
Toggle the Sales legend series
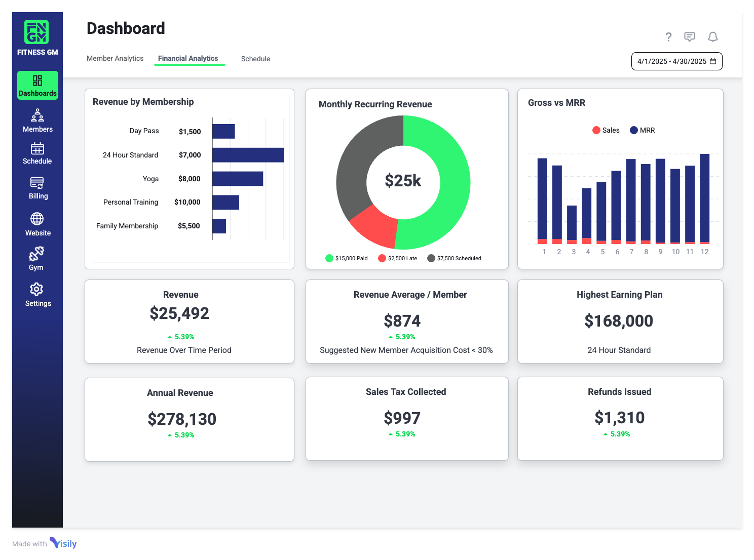(x=606, y=130)
